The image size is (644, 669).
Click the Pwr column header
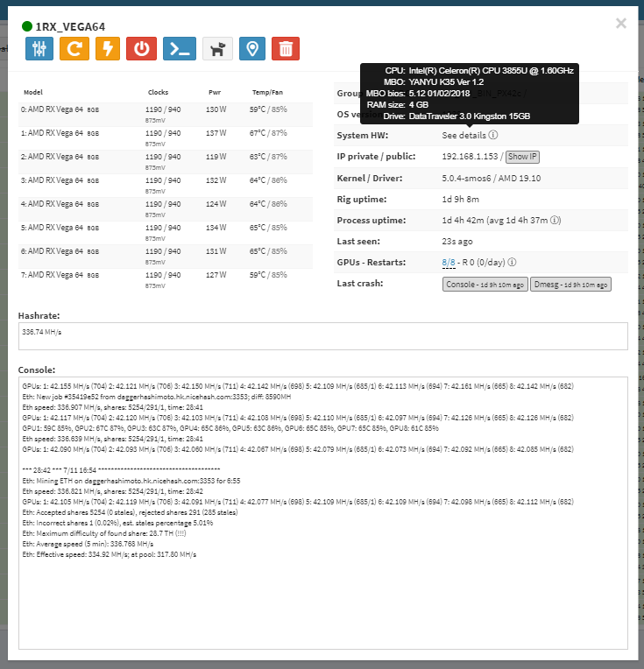(x=215, y=92)
